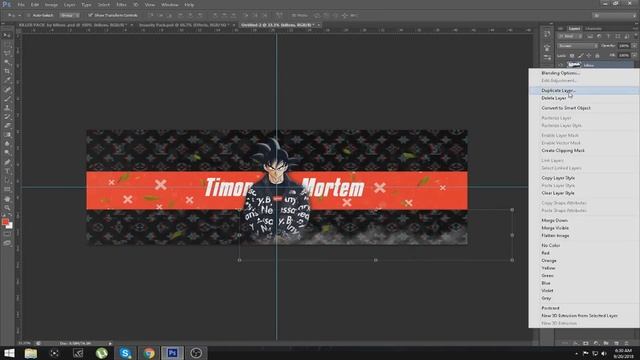Open the workspace switcher dropdown
Image resolution: width=640 pixels, height=360 pixels.
[613, 15]
